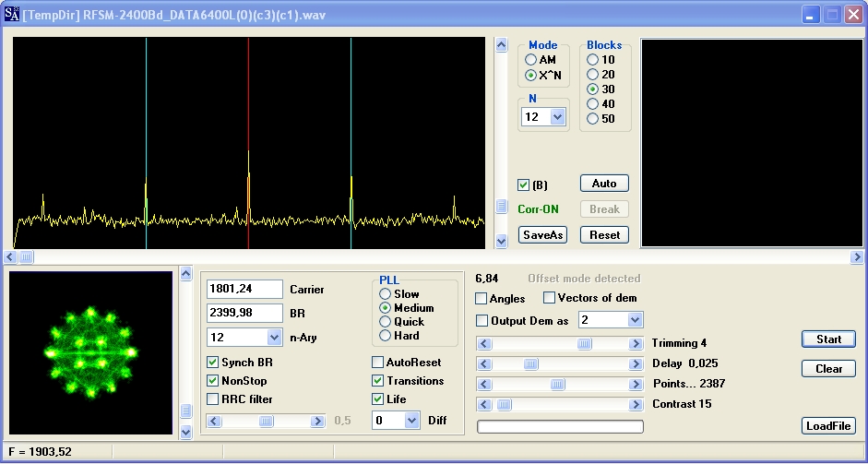Select Quick PLL option

point(386,322)
